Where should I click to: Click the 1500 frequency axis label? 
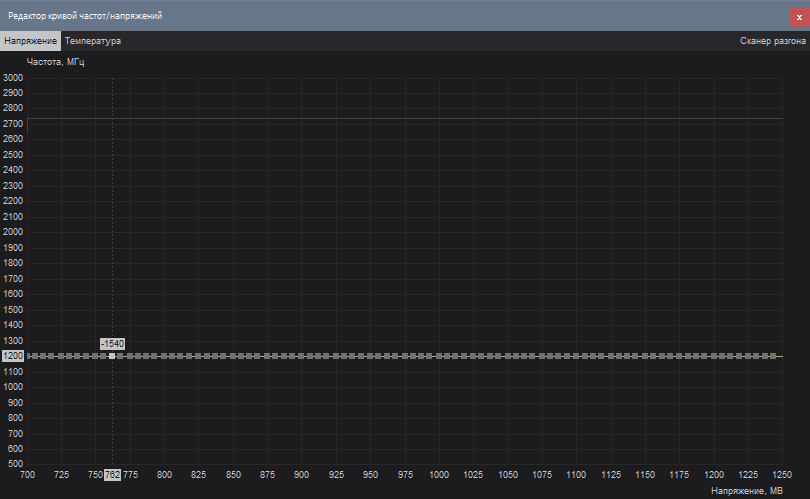[13, 310]
